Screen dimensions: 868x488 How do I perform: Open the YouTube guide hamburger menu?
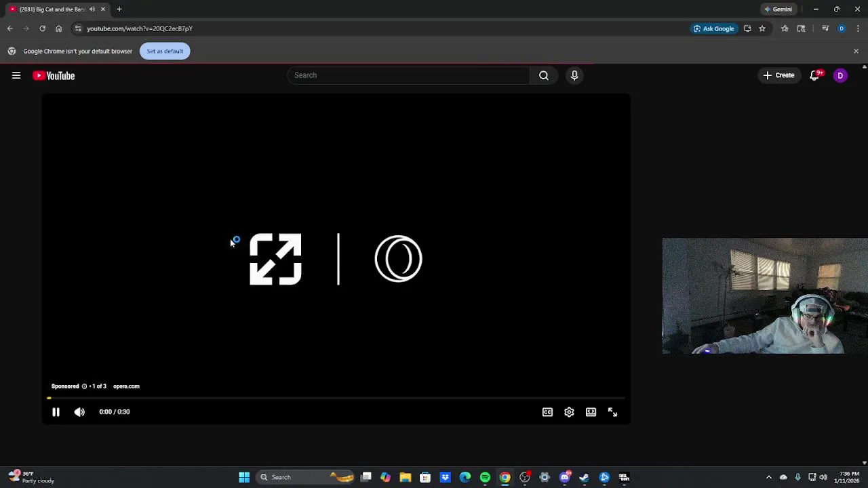coord(16,76)
